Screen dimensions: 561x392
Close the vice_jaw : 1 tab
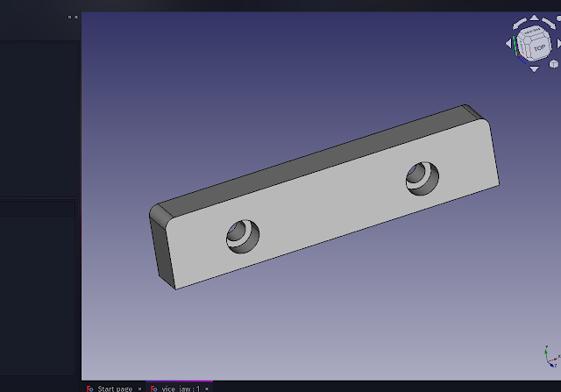(207, 388)
